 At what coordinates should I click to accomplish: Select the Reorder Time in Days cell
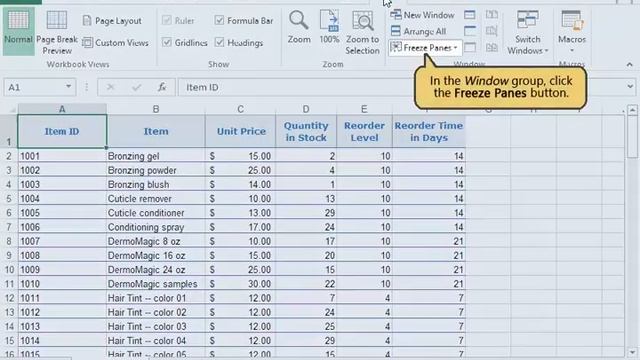(429, 131)
